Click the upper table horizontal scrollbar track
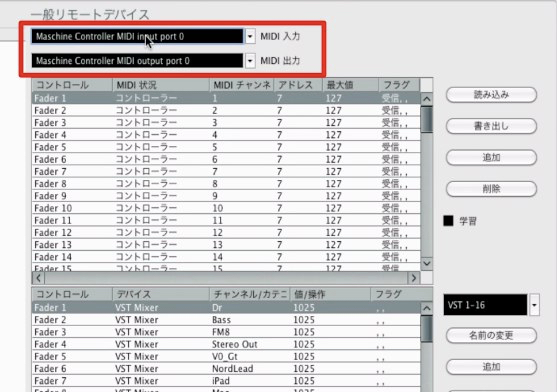Image resolution: width=557 pixels, height=392 pixels. [226, 278]
